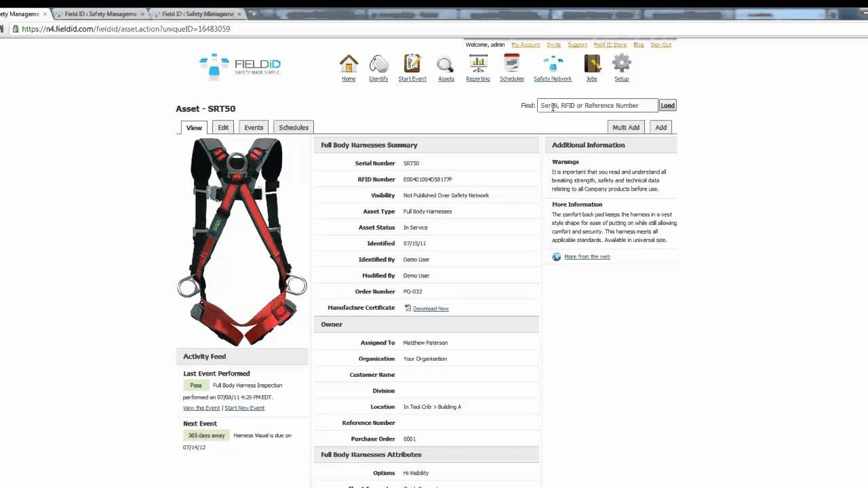
Task: Open the Blog link
Action: [638, 45]
